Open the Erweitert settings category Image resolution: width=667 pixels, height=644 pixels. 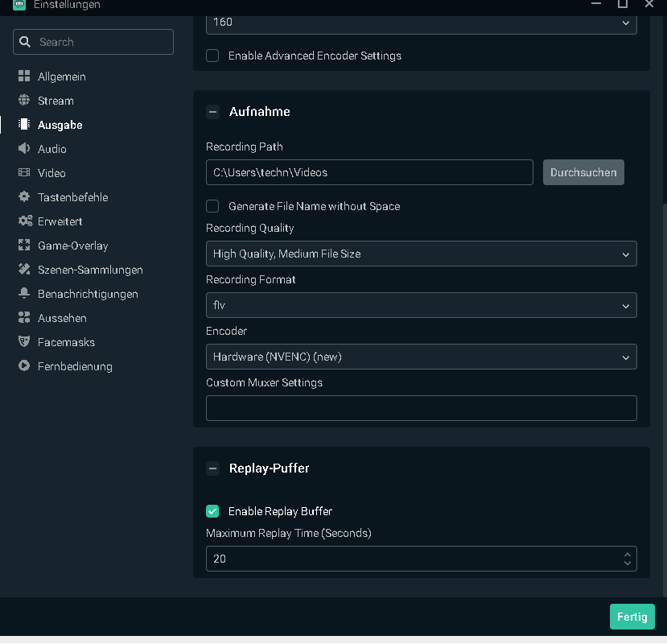click(60, 221)
